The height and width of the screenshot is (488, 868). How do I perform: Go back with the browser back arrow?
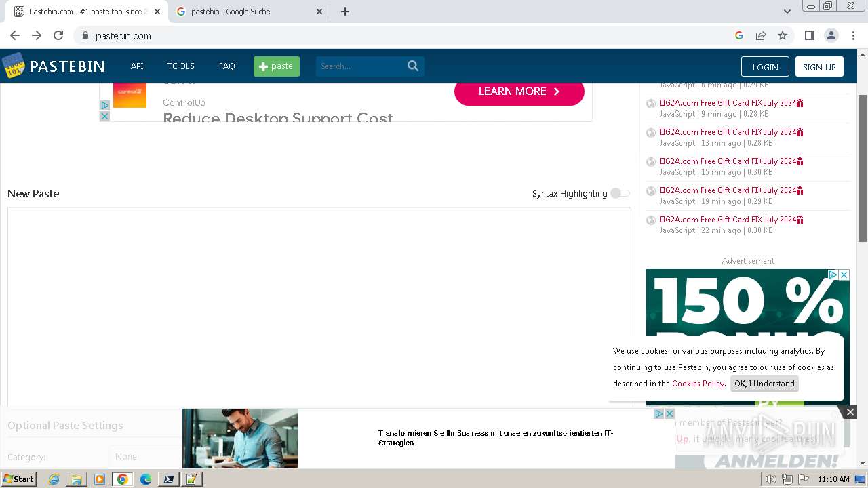click(15, 35)
